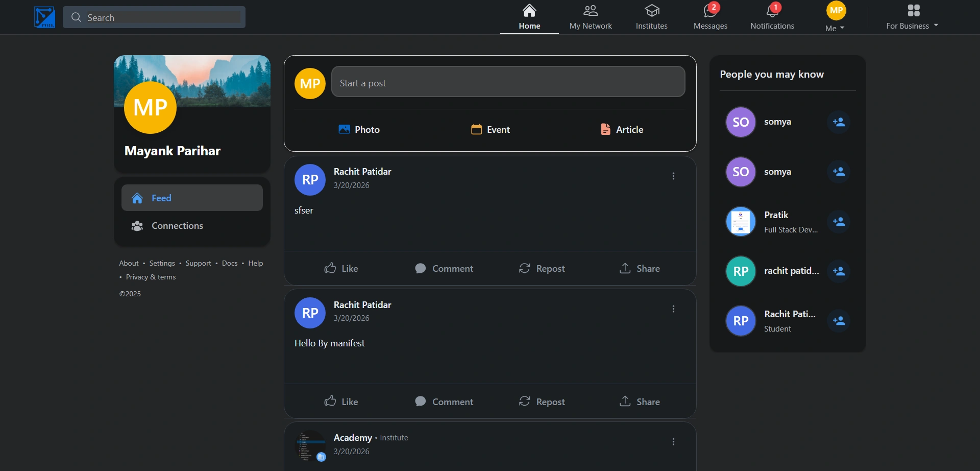This screenshot has height=471, width=980.
Task: Click the 'Start a post' field
Action: pos(508,82)
